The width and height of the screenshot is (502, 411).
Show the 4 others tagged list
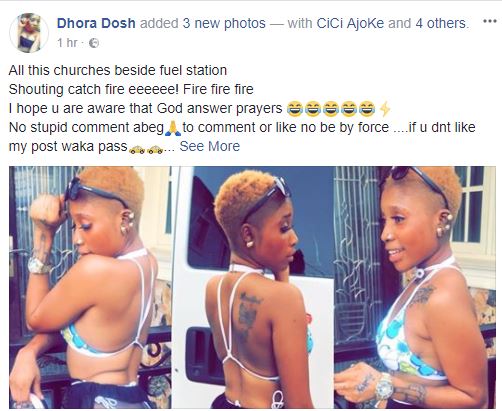click(442, 23)
